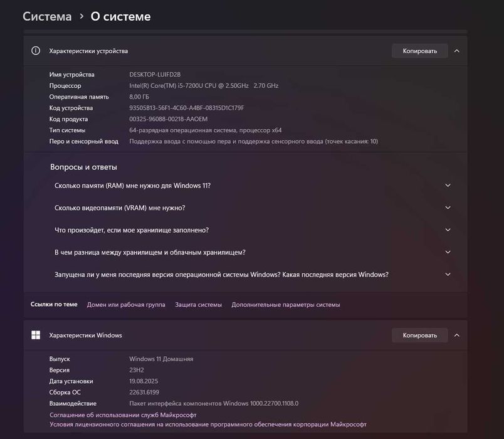Collapse the Характеристики Windows section
This screenshot has width=504, height=439.
click(x=457, y=335)
